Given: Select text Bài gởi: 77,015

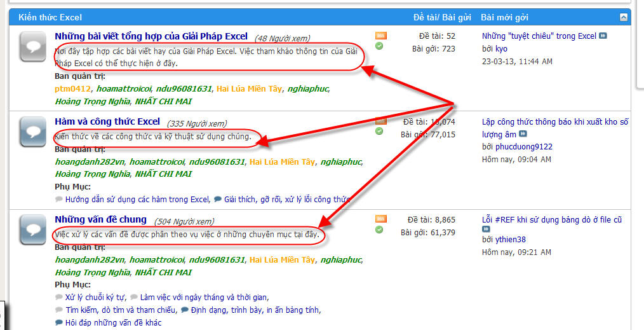Looking at the screenshot, I should 428,134.
